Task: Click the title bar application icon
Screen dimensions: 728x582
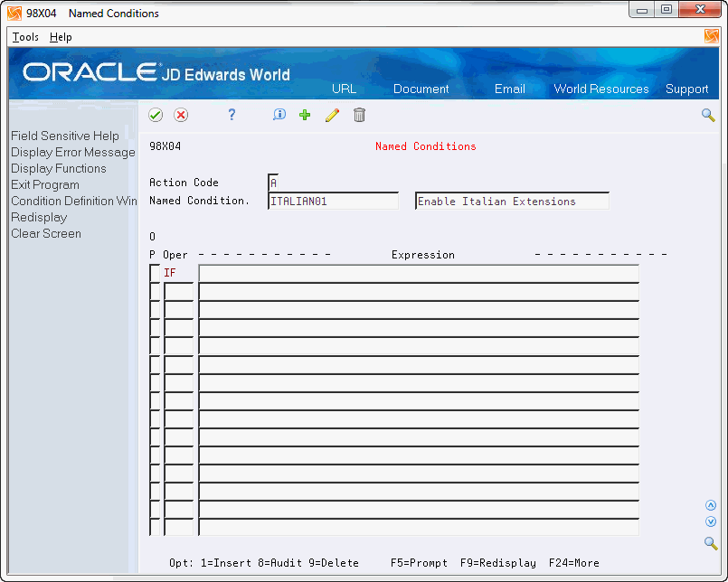Action: [x=14, y=14]
